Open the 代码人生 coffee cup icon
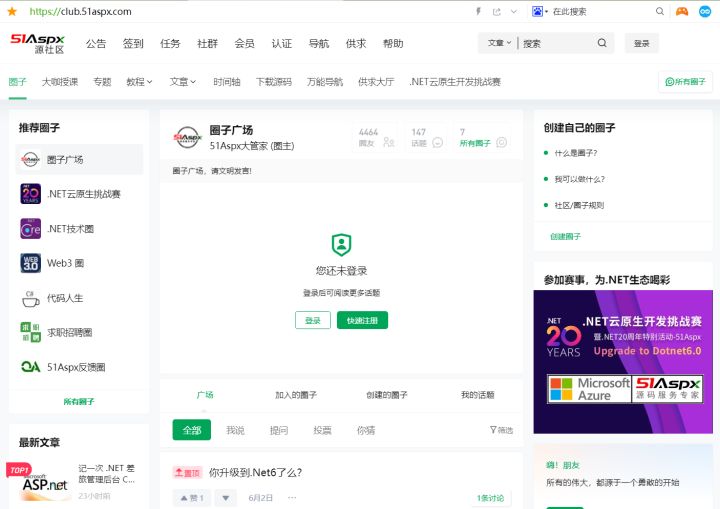The image size is (720, 509). pos(30,298)
